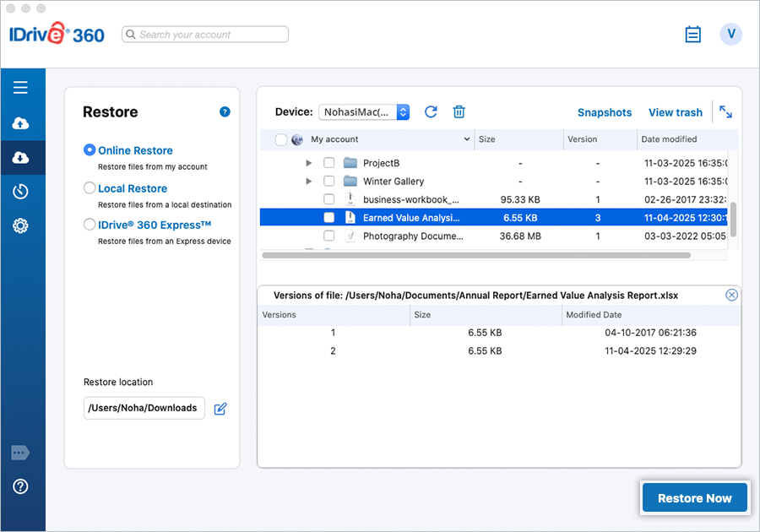Expand the file browser panel to fullscreen
The image size is (760, 532).
click(725, 111)
